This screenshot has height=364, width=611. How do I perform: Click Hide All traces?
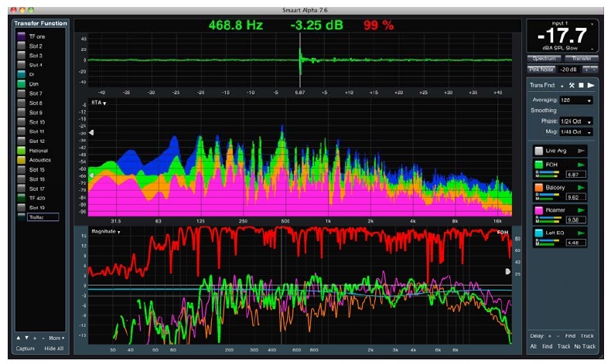(x=53, y=350)
